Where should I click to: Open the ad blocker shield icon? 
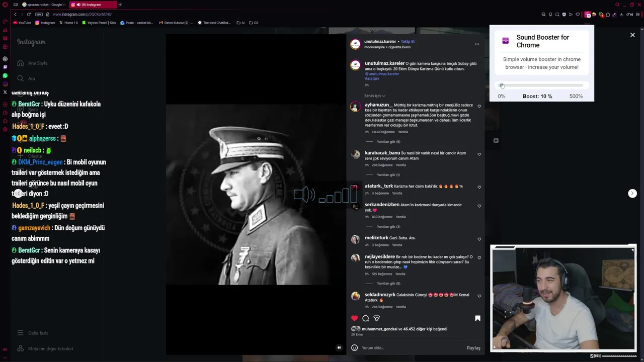click(564, 15)
